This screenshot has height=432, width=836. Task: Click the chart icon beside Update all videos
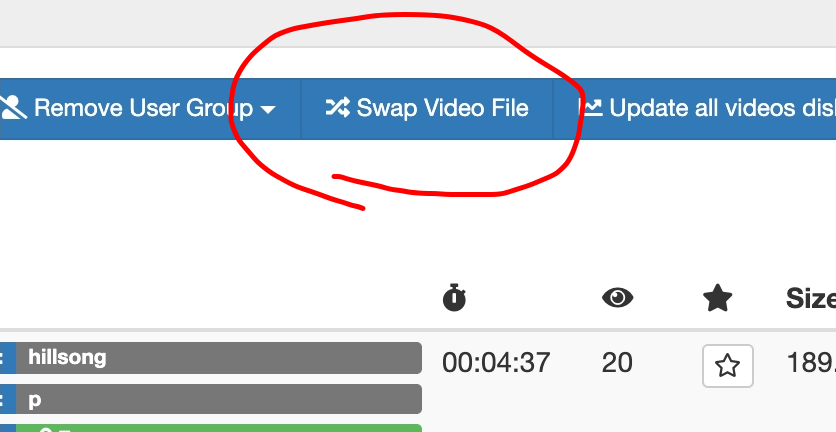(x=590, y=107)
